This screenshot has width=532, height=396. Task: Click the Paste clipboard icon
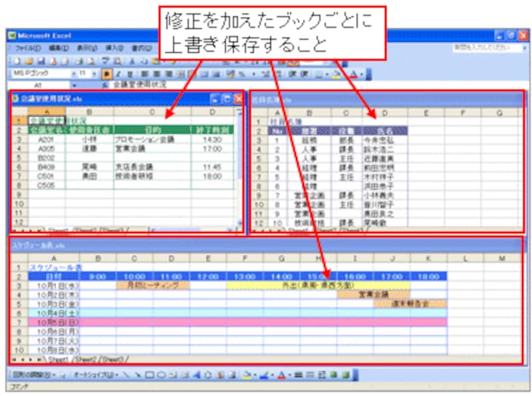click(156, 61)
